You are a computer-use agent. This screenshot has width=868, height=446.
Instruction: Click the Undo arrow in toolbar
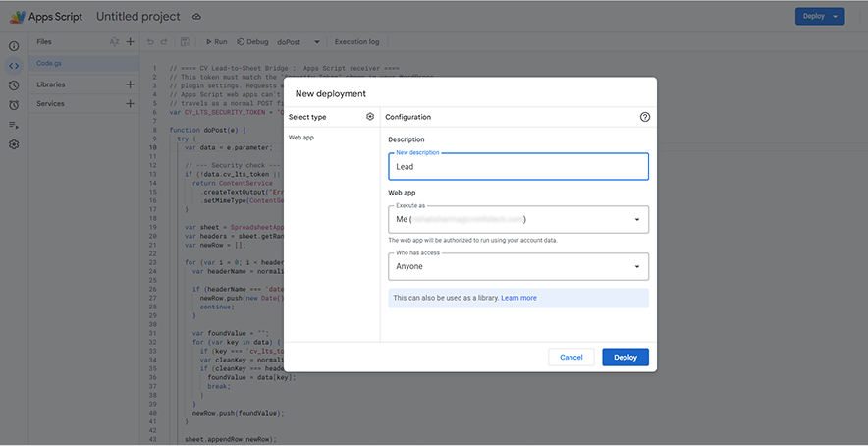150,41
